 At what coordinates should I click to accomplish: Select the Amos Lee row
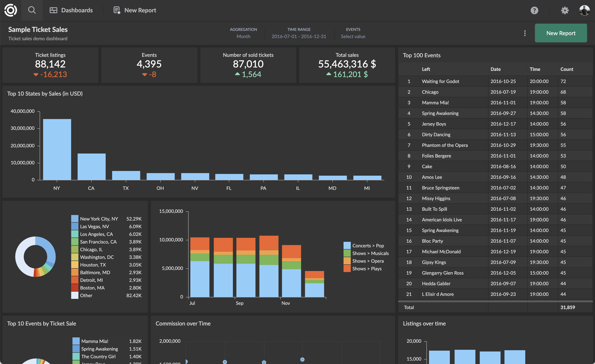(495, 177)
